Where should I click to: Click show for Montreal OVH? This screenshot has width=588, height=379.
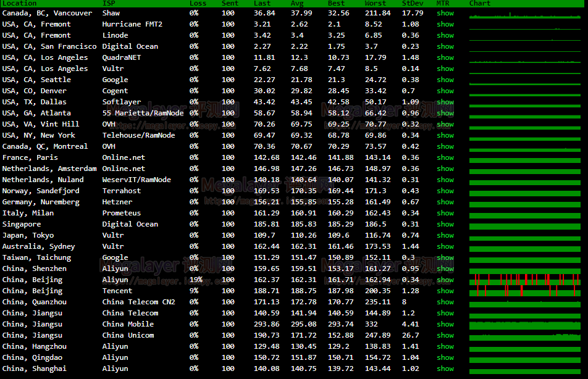(x=445, y=146)
